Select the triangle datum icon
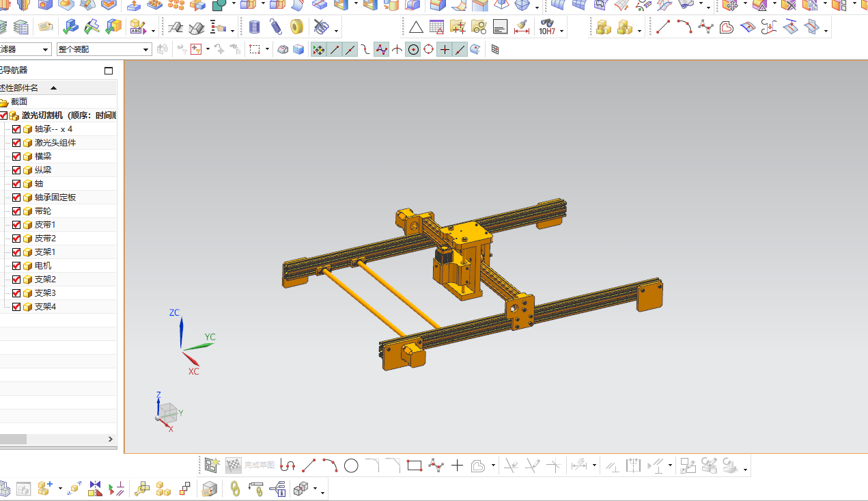The image size is (868, 501). click(416, 27)
